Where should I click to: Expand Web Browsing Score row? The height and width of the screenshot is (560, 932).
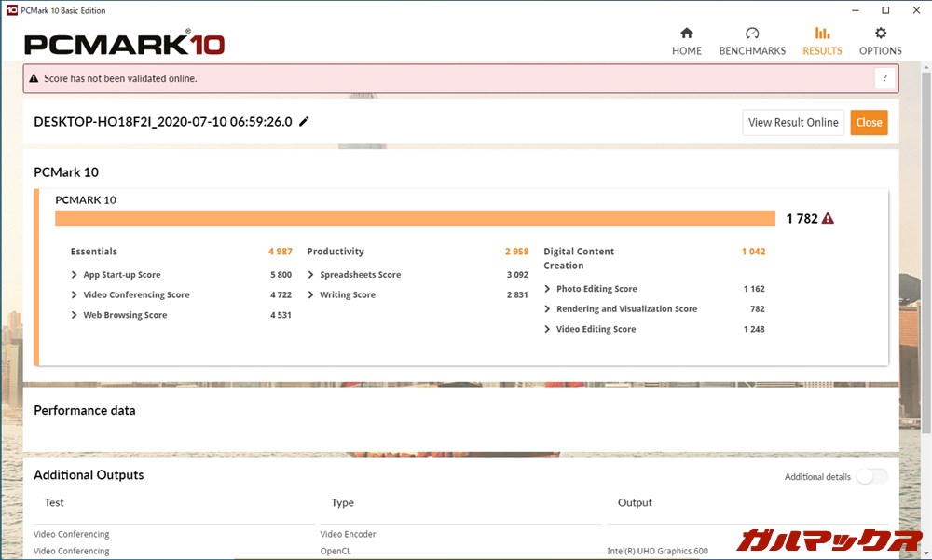[x=75, y=316]
